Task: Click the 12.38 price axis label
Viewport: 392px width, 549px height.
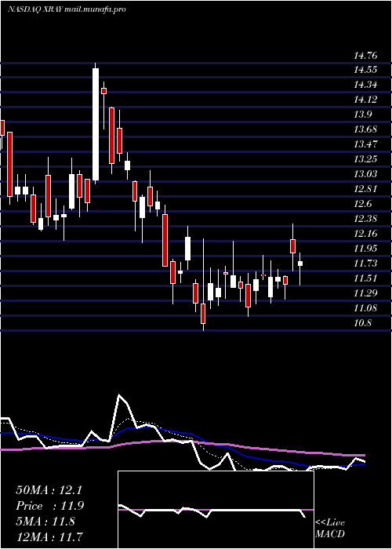Action: click(x=365, y=219)
